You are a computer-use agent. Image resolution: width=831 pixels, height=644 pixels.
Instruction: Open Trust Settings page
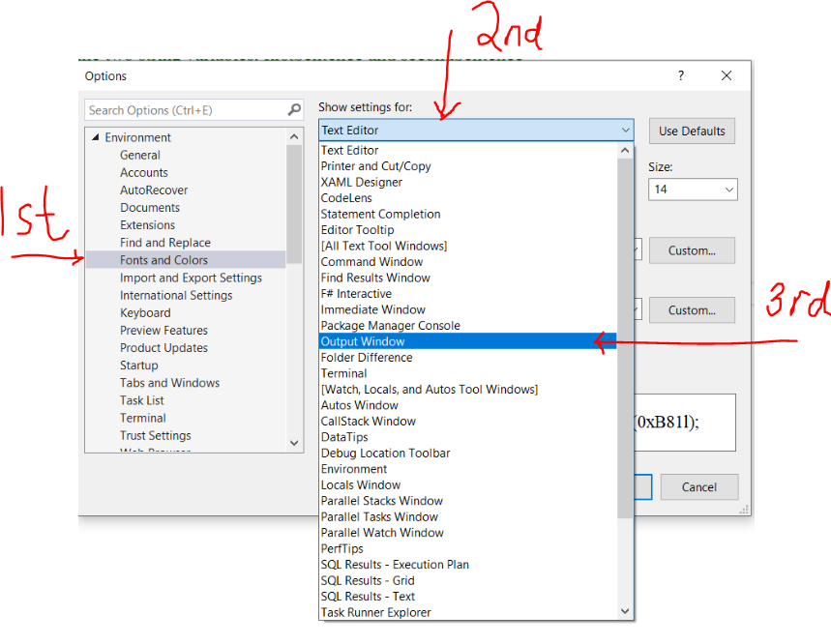pyautogui.click(x=156, y=435)
